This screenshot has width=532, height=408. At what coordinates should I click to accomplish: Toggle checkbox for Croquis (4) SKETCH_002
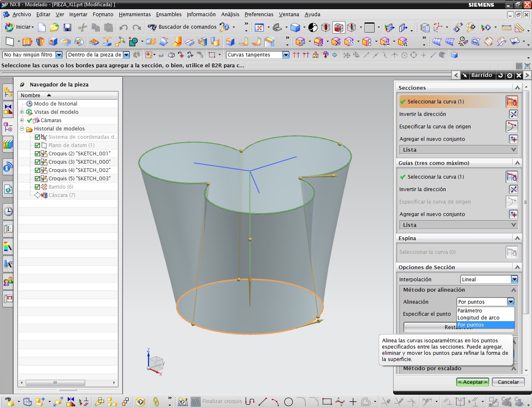click(37, 170)
